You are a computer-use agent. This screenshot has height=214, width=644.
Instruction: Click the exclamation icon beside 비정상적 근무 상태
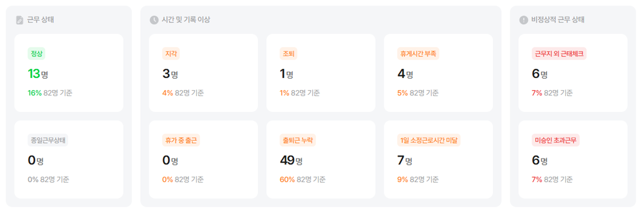point(524,20)
